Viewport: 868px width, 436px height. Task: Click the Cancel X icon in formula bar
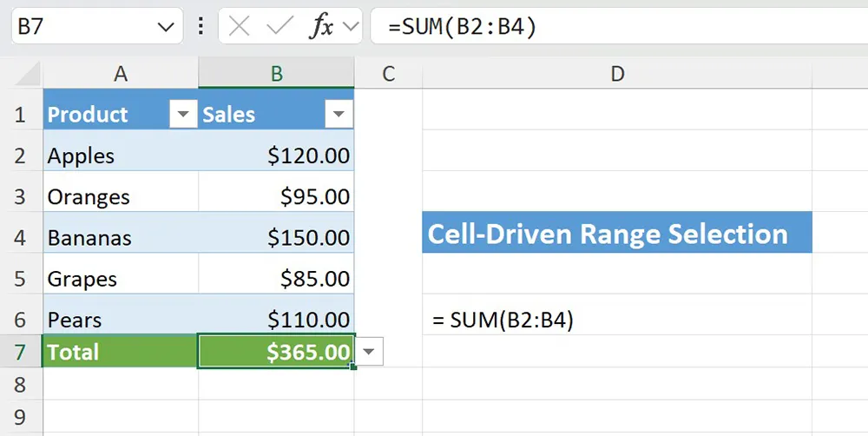click(240, 27)
